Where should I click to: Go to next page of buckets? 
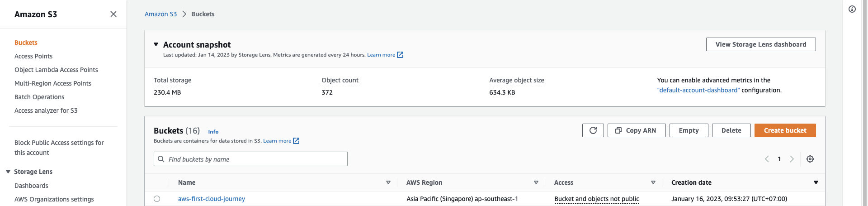792,159
